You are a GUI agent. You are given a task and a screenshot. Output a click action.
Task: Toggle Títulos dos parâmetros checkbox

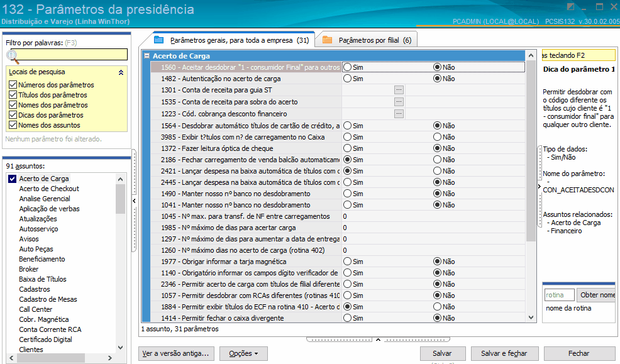13,95
